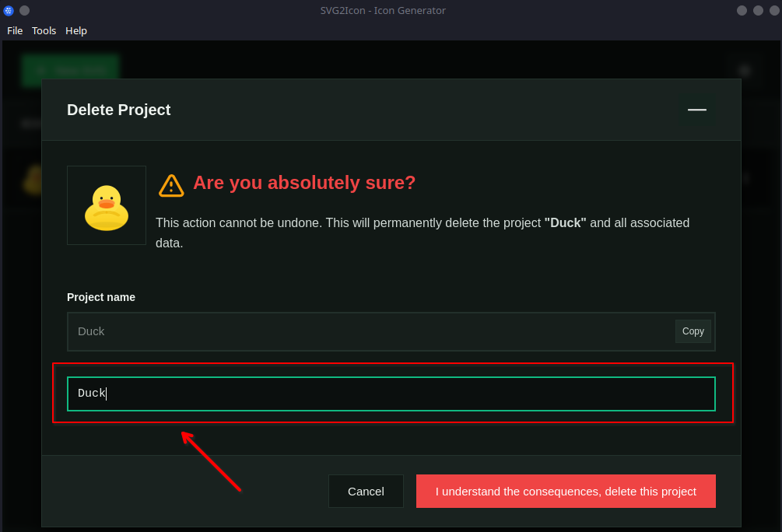Open the Tools menu
Image resolution: width=782 pixels, height=532 pixels.
coord(44,30)
